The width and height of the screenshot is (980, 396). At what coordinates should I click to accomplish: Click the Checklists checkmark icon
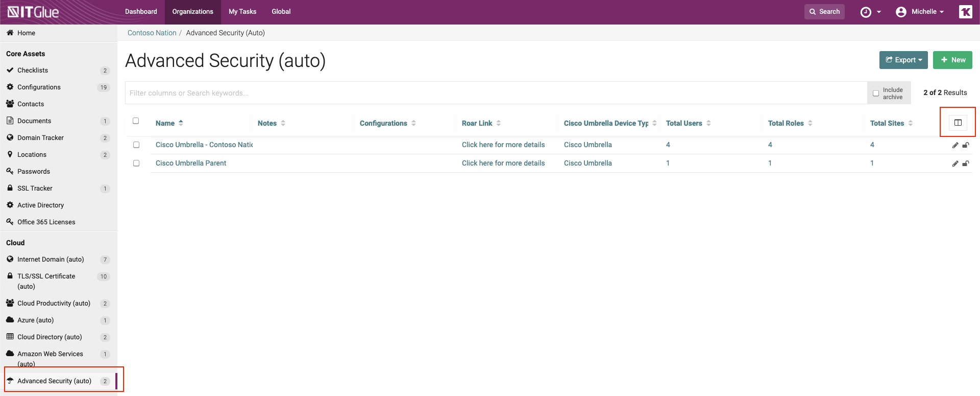(x=10, y=70)
